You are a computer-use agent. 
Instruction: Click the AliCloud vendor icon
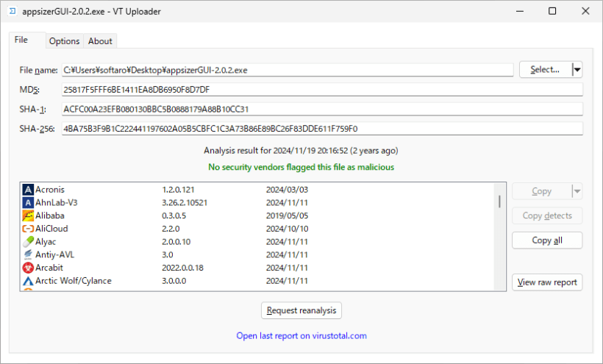[x=28, y=229]
